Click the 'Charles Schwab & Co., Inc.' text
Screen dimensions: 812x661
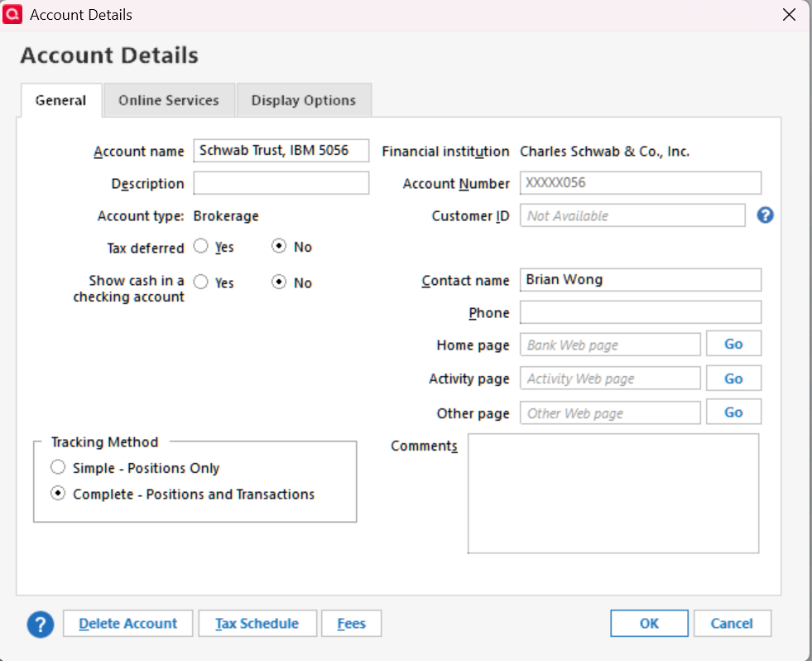coord(604,152)
